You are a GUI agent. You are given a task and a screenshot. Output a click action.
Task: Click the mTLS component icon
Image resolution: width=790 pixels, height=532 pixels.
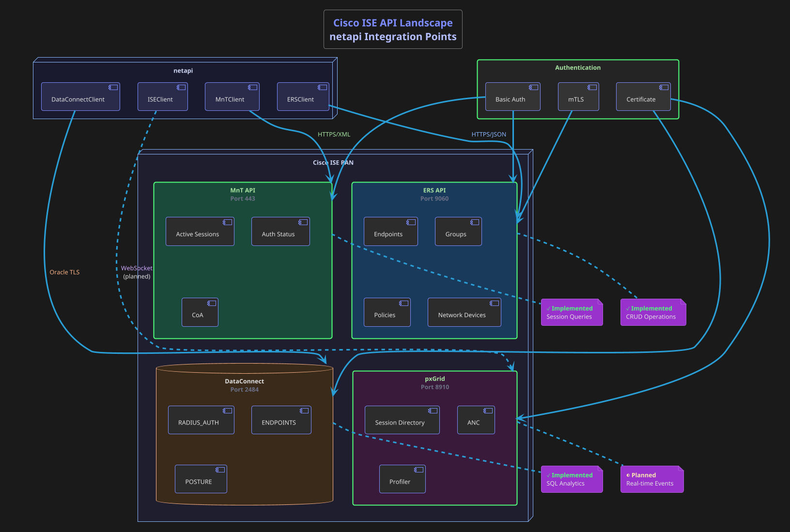click(591, 87)
